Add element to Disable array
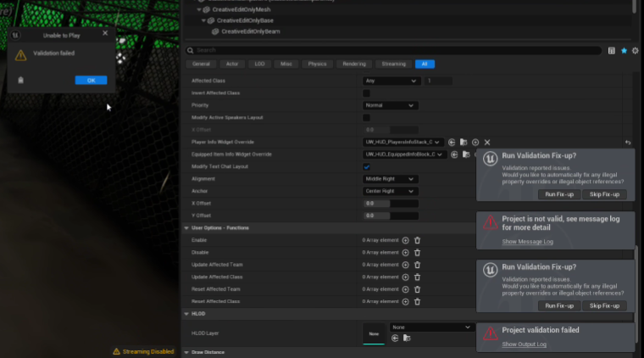 [x=405, y=253]
